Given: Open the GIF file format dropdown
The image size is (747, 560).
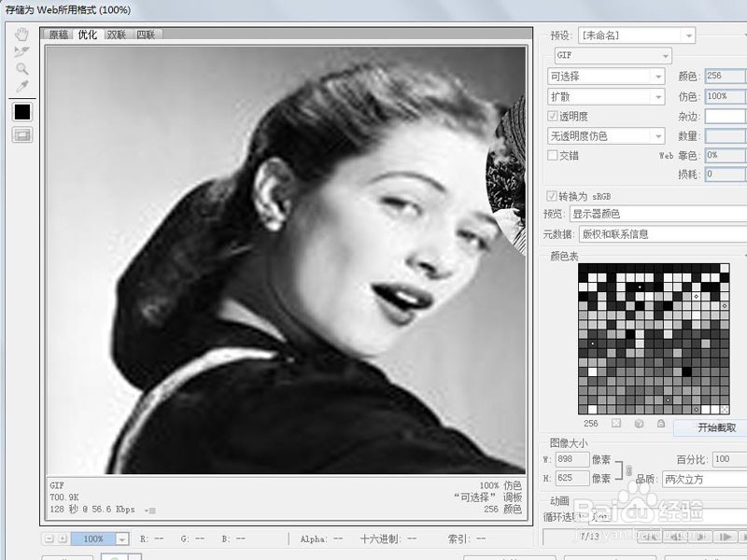Looking at the screenshot, I should click(613, 55).
